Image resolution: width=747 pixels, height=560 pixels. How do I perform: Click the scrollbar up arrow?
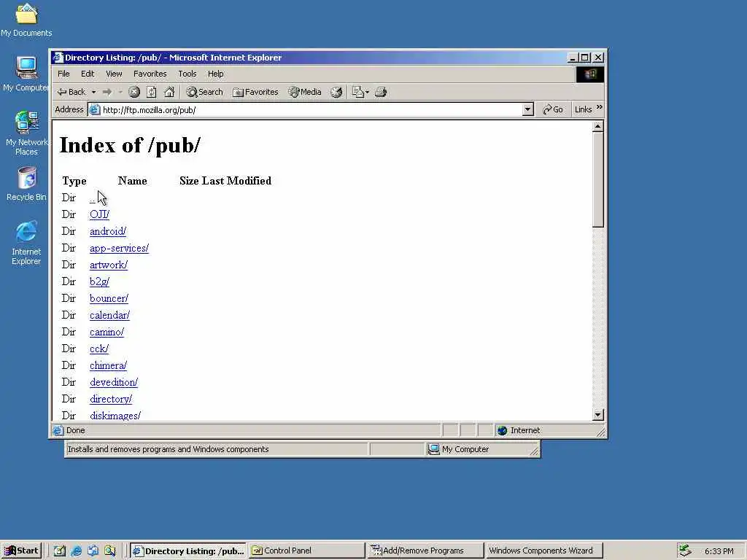pos(598,126)
